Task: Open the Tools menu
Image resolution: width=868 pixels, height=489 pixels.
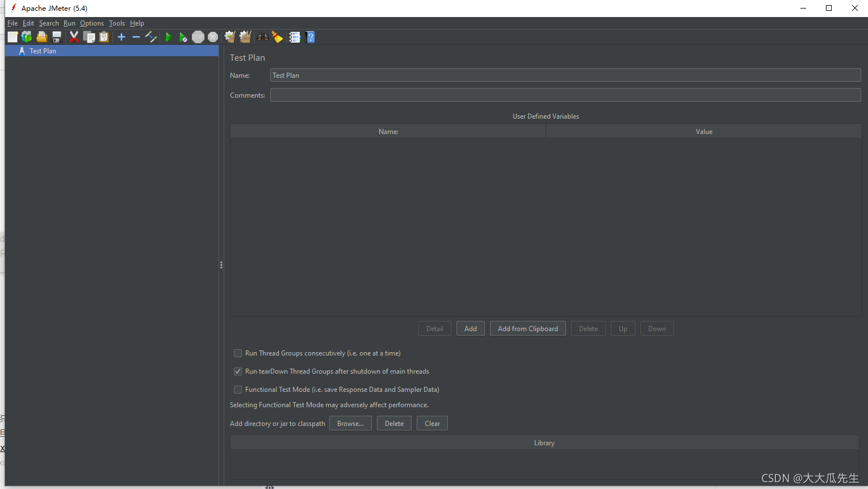Action: tap(117, 23)
